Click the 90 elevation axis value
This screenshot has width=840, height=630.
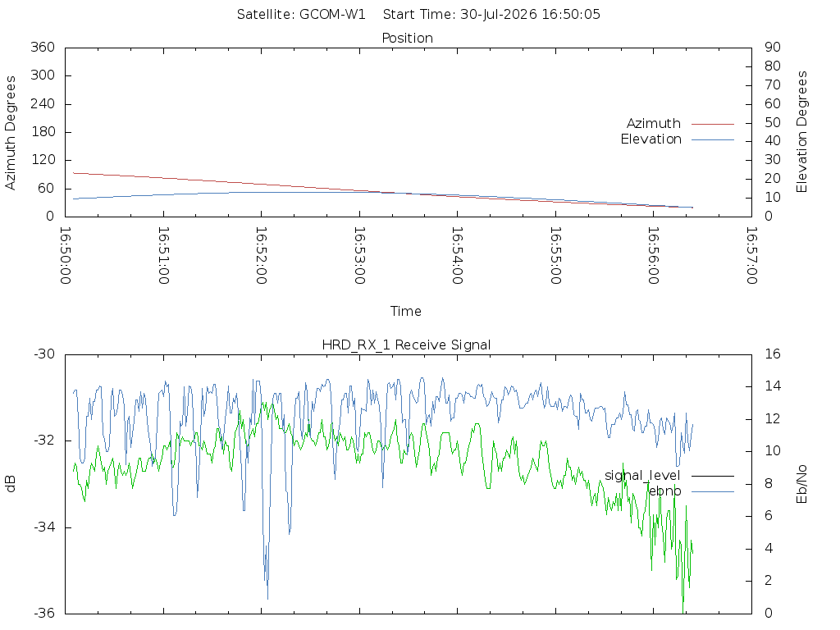pos(773,47)
